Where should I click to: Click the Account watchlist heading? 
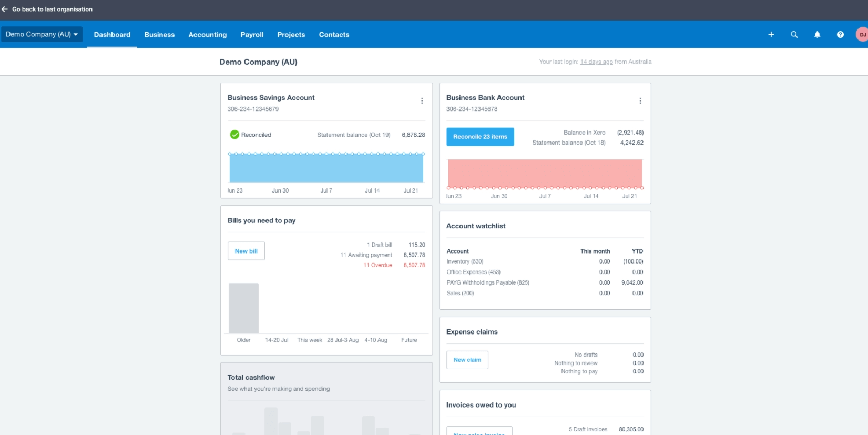click(476, 226)
